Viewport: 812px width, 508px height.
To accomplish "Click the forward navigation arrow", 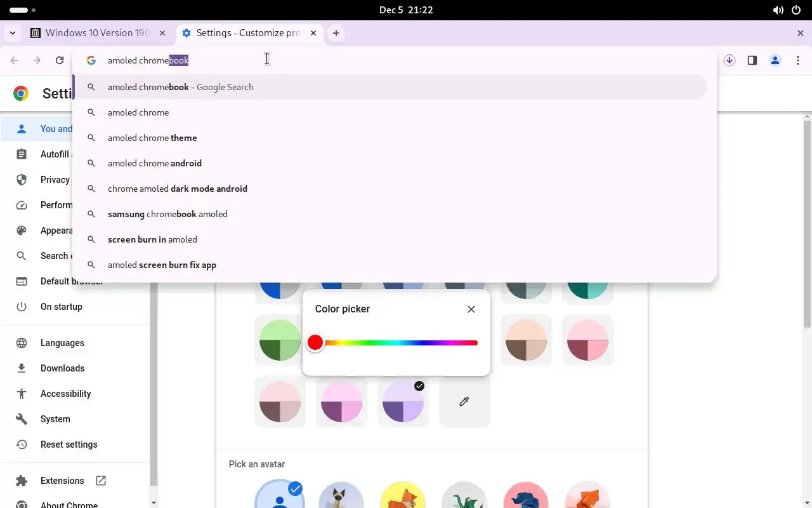I will [37, 60].
